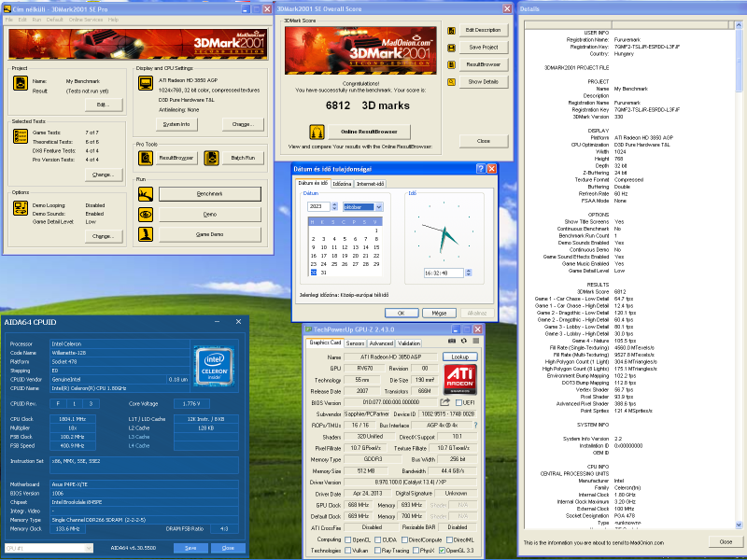Open the CPU #1 selector in AIDA64
The image size is (747, 560).
(49, 548)
